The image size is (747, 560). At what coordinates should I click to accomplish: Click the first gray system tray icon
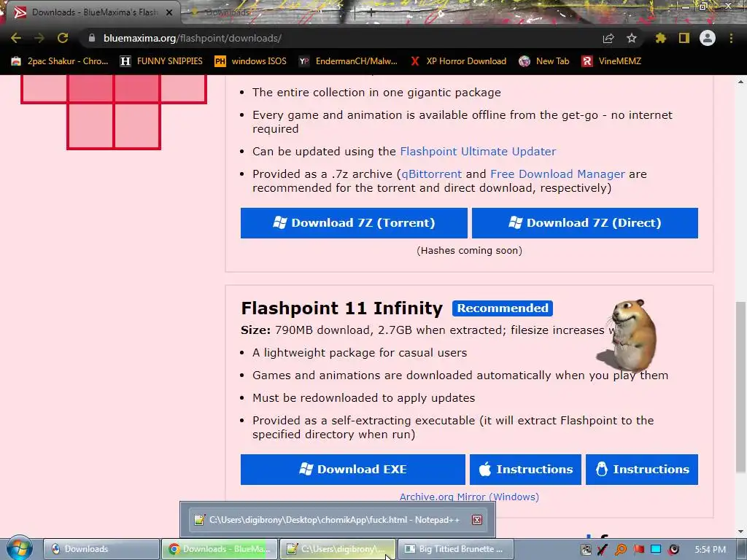pos(586,550)
